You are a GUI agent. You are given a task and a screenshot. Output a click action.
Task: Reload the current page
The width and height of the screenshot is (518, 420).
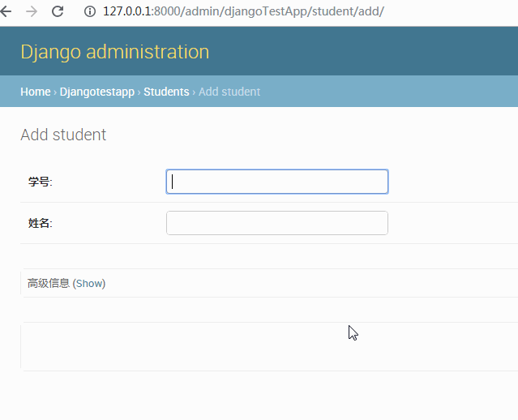(58, 11)
